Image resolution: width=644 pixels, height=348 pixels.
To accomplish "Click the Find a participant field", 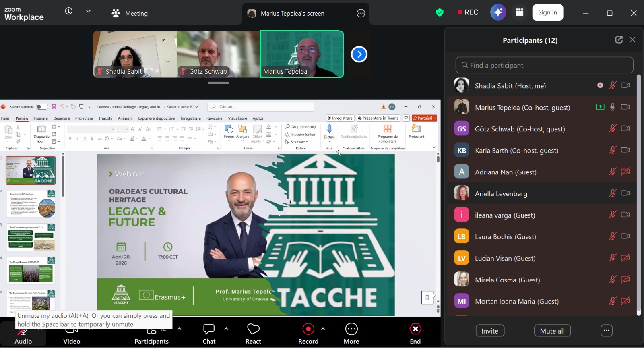I will pos(544,65).
